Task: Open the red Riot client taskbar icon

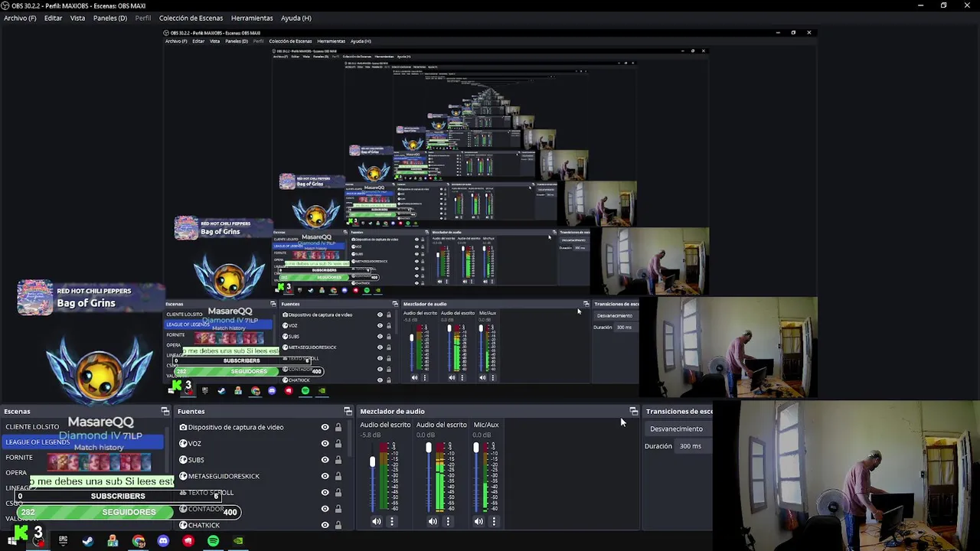Action: coord(188,541)
